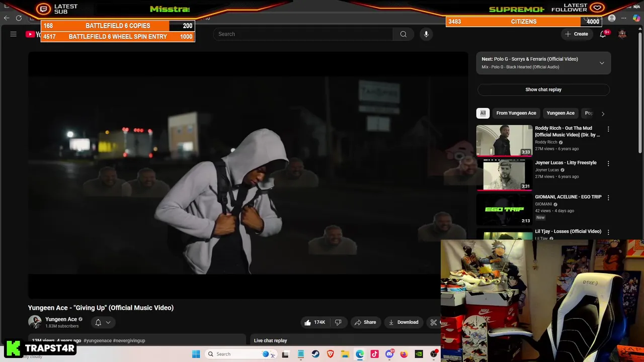Open the browser three-dot settings menu
Screen dimensions: 644x362
coord(624,19)
